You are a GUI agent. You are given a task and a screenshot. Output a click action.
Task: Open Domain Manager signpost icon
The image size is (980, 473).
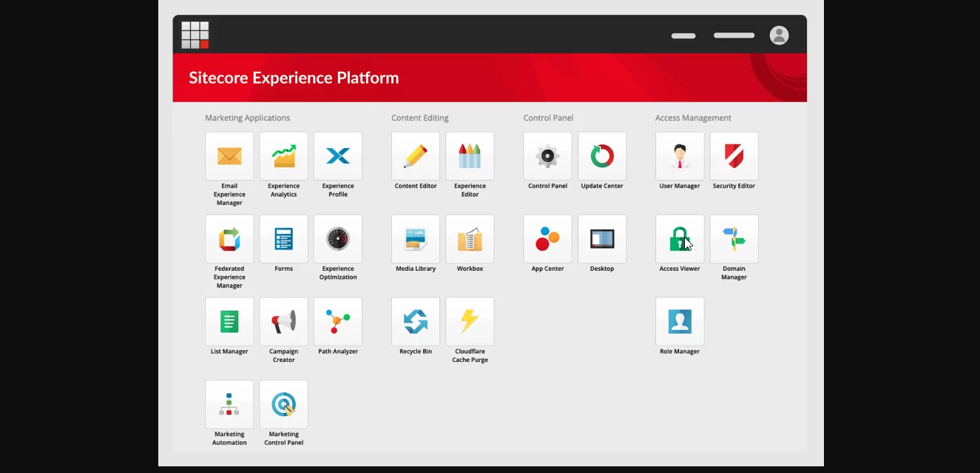734,239
